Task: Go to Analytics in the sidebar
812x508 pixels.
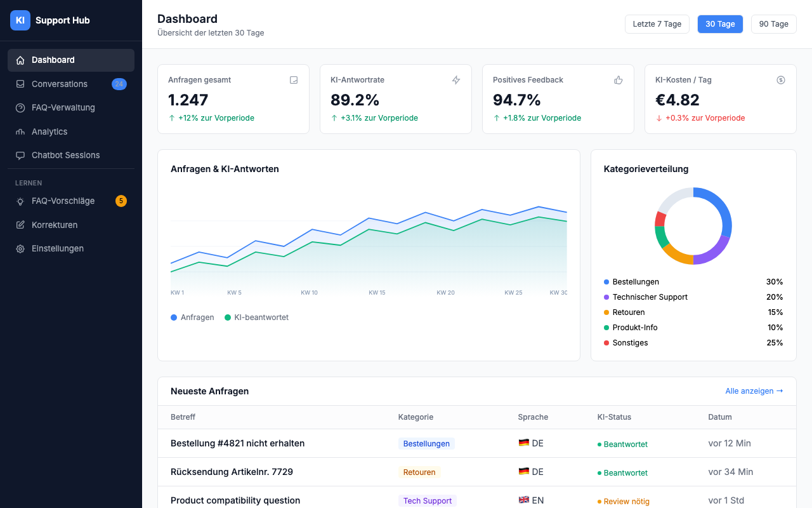Action: point(49,131)
